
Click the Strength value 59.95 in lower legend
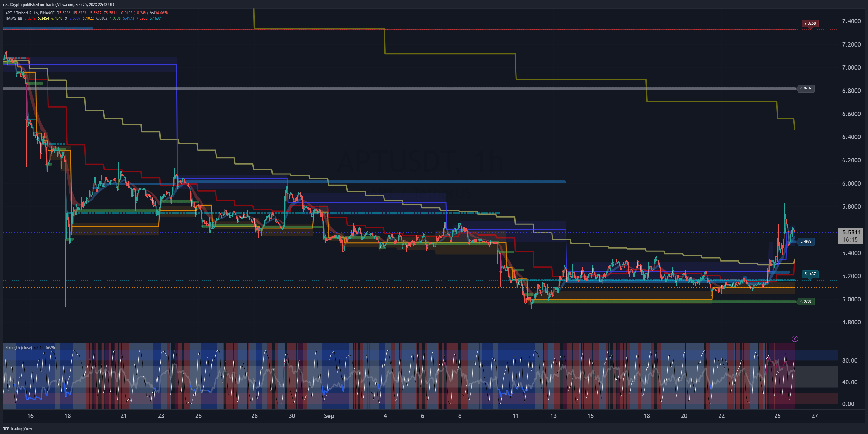[x=50, y=347]
